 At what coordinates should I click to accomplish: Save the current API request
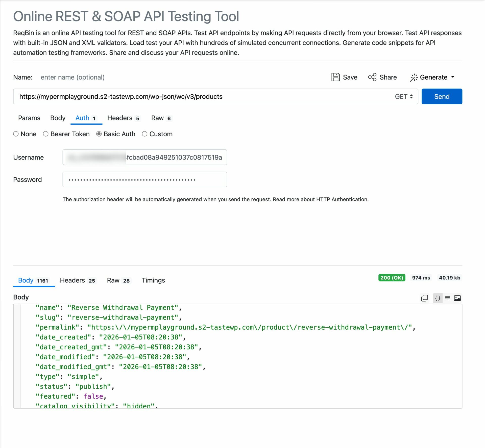[x=344, y=77]
